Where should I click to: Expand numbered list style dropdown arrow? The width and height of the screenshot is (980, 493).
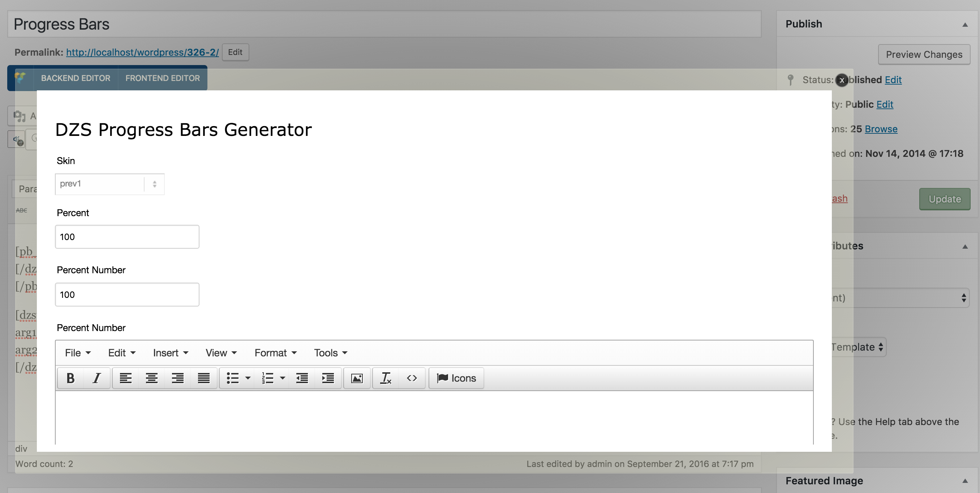click(x=282, y=378)
